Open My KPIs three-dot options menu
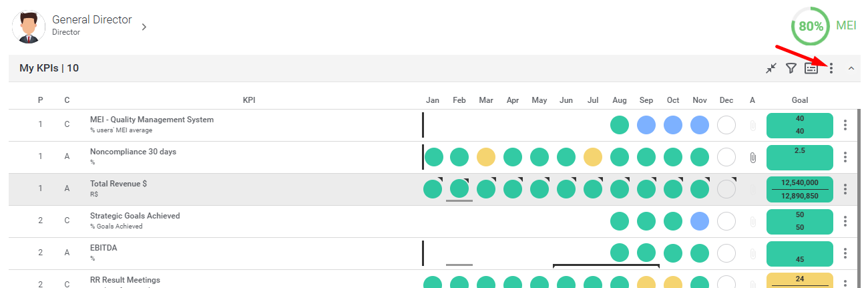 pyautogui.click(x=831, y=68)
